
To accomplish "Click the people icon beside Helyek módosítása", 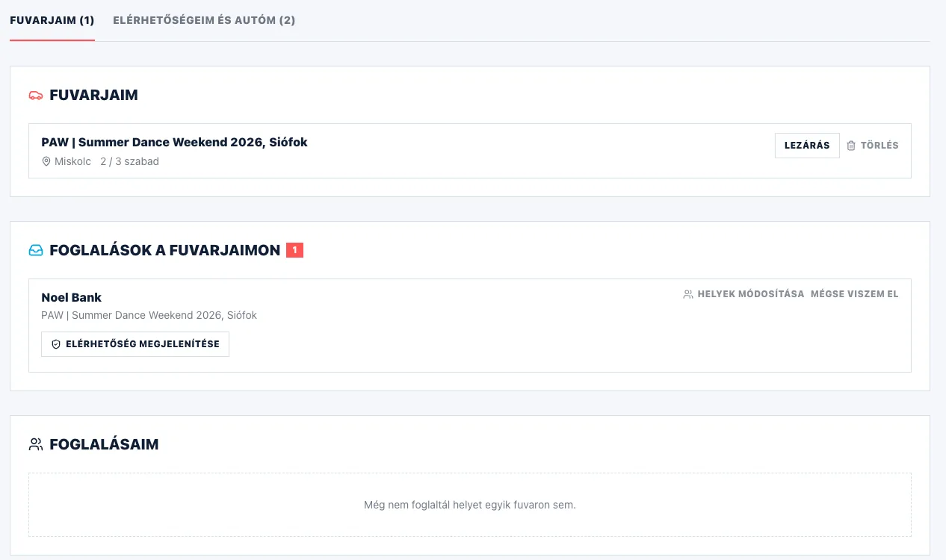I will [688, 294].
